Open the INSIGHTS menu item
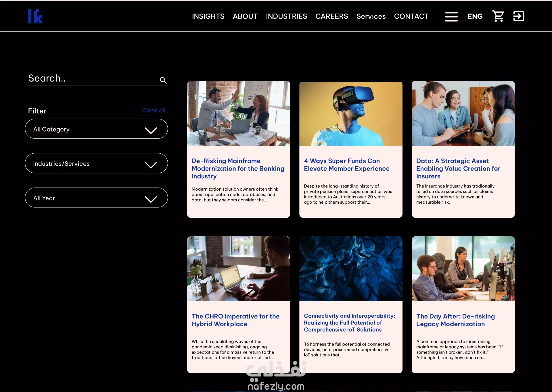This screenshot has height=392, width=552. coord(208,16)
